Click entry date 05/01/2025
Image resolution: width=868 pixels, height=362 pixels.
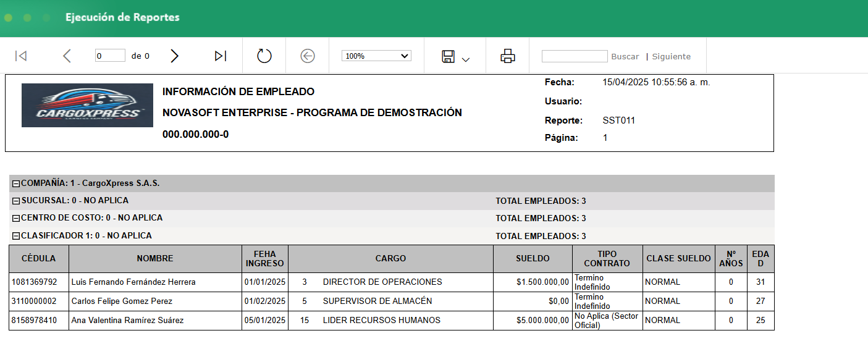(x=265, y=320)
